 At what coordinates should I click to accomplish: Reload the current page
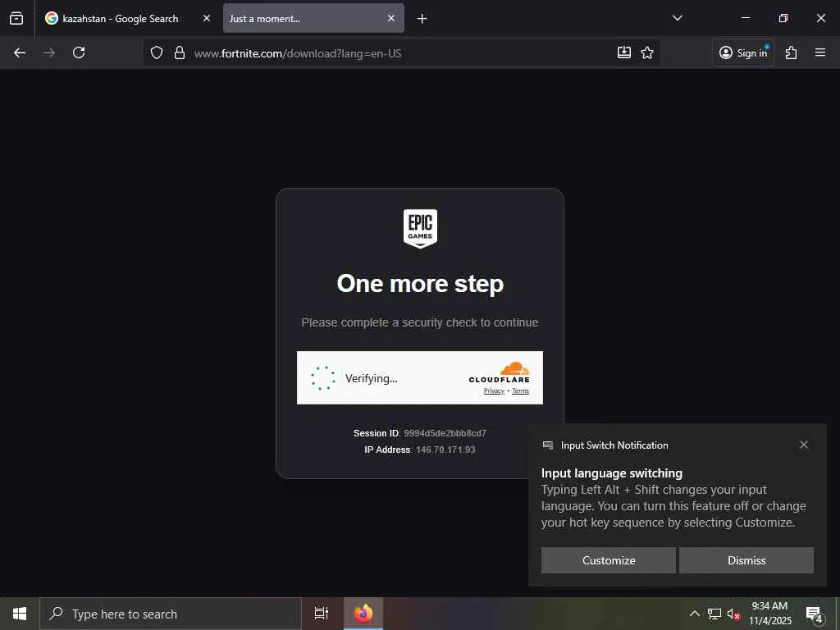[x=79, y=52]
